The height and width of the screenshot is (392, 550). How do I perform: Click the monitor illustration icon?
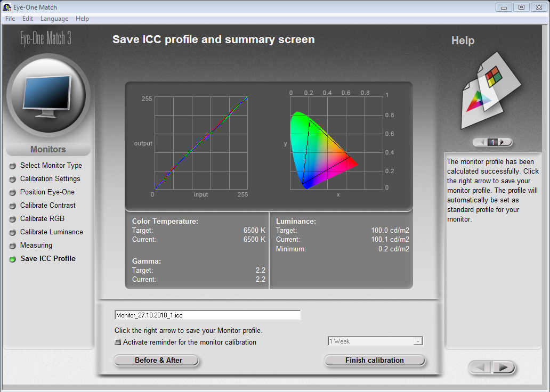48,96
